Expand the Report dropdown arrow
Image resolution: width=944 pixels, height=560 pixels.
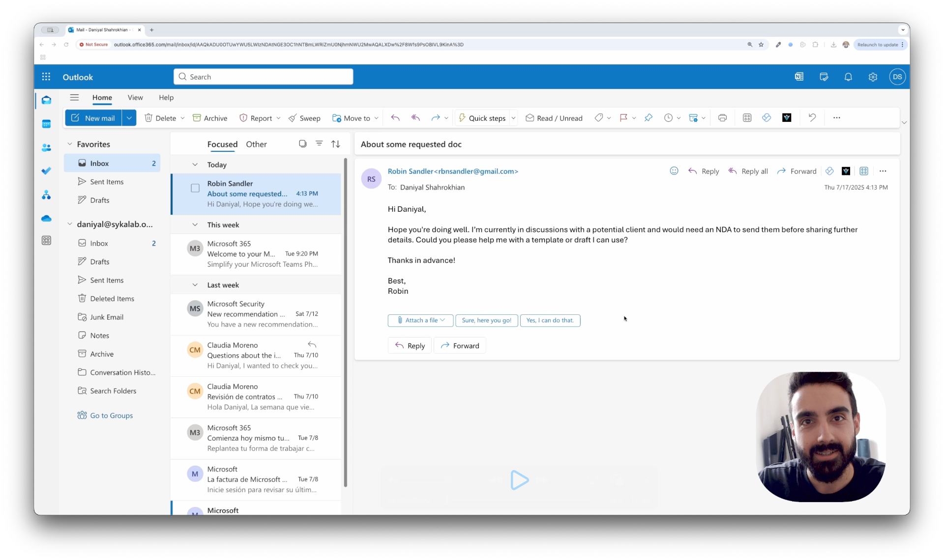coord(278,118)
